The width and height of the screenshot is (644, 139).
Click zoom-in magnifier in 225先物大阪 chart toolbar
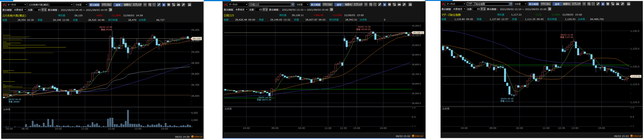pos(150,5)
